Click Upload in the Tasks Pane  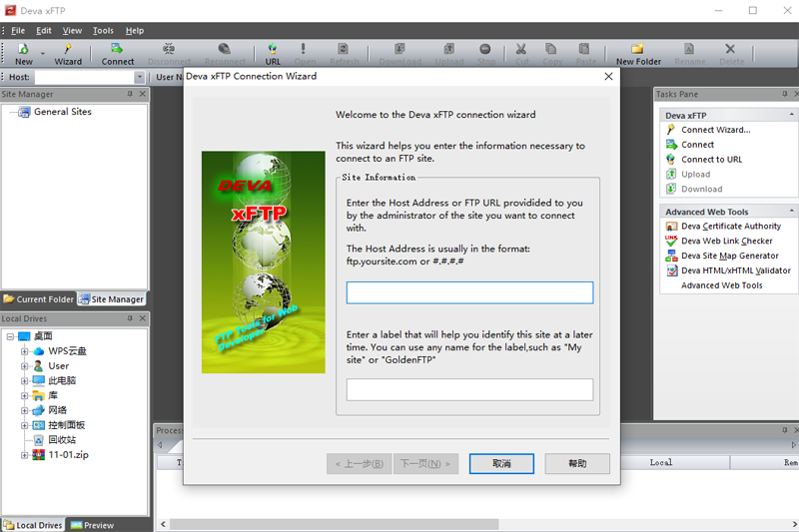(x=695, y=174)
